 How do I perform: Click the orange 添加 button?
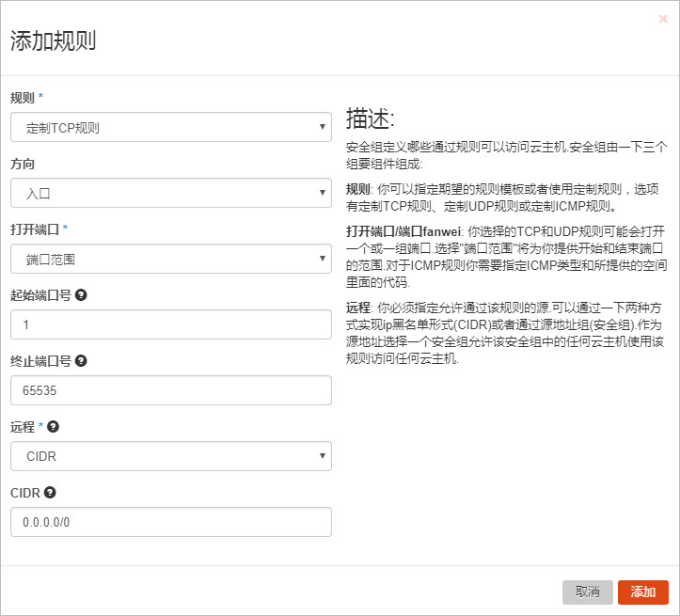pos(643,592)
